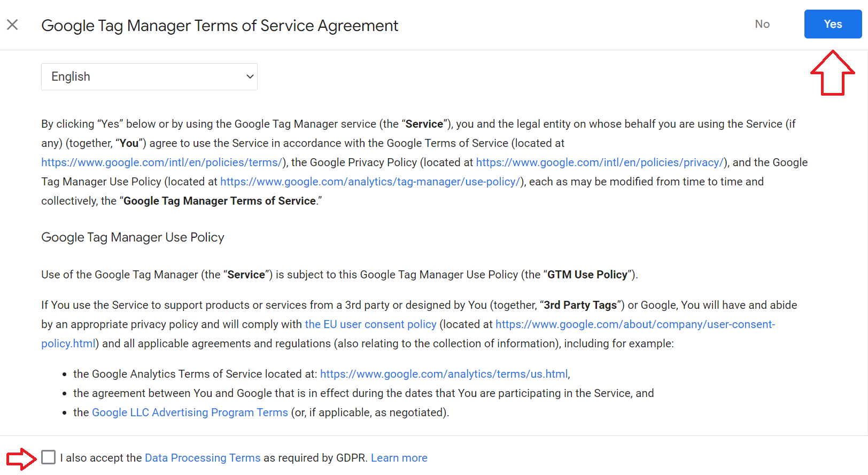The image size is (868, 475).
Task: Open the Google Analytics terms us.html link
Action: click(444, 374)
